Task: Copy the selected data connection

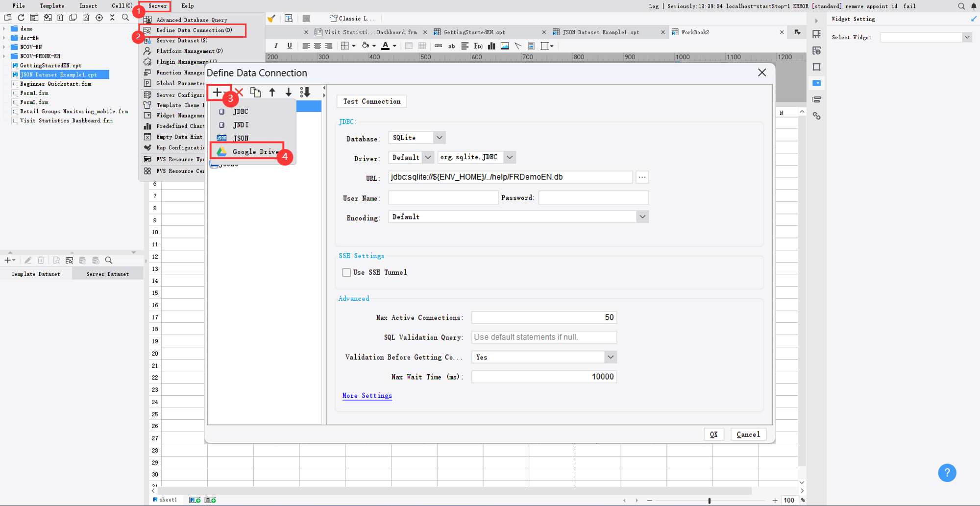Action: coord(255,92)
